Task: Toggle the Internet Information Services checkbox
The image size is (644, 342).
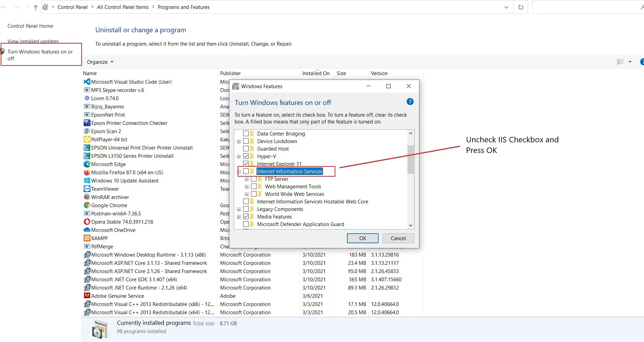Action: point(246,171)
